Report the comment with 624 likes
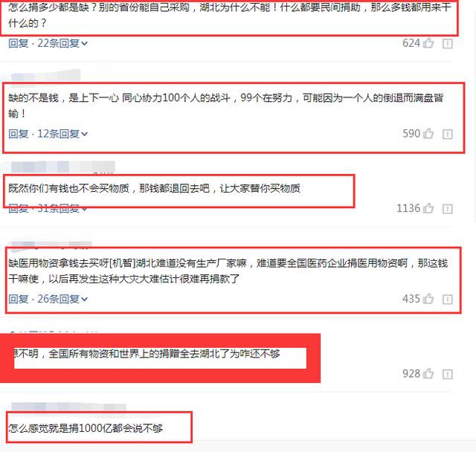 [x=448, y=44]
